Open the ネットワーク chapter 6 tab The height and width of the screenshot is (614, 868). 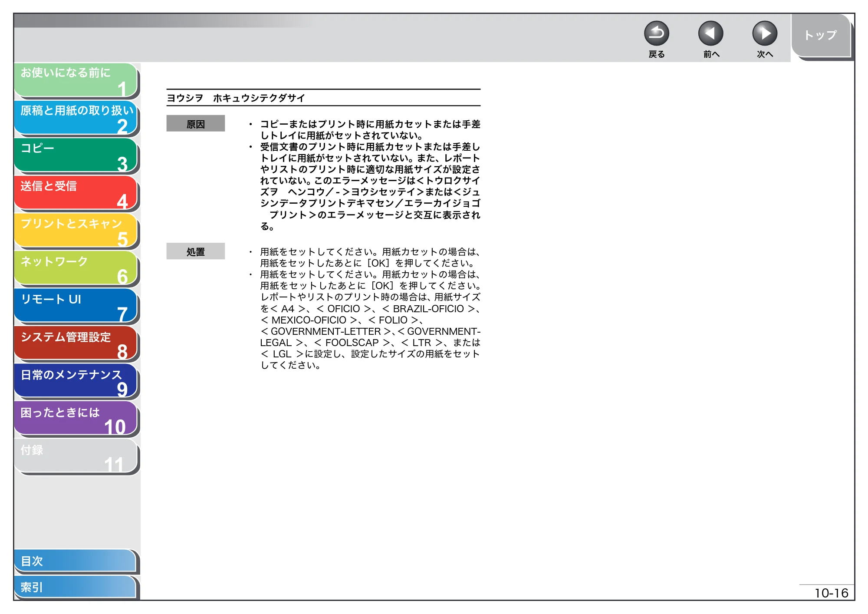(x=76, y=268)
